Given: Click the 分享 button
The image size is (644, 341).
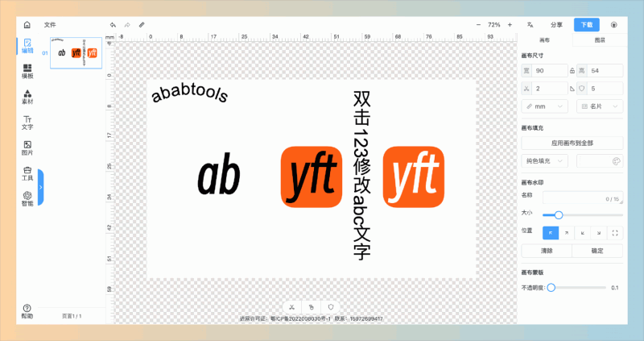Looking at the screenshot, I should point(556,25).
